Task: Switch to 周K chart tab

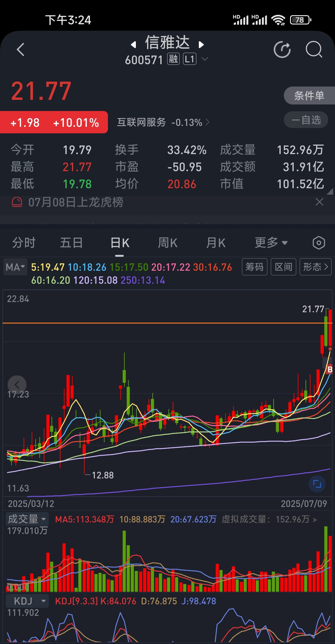Action: point(167,242)
